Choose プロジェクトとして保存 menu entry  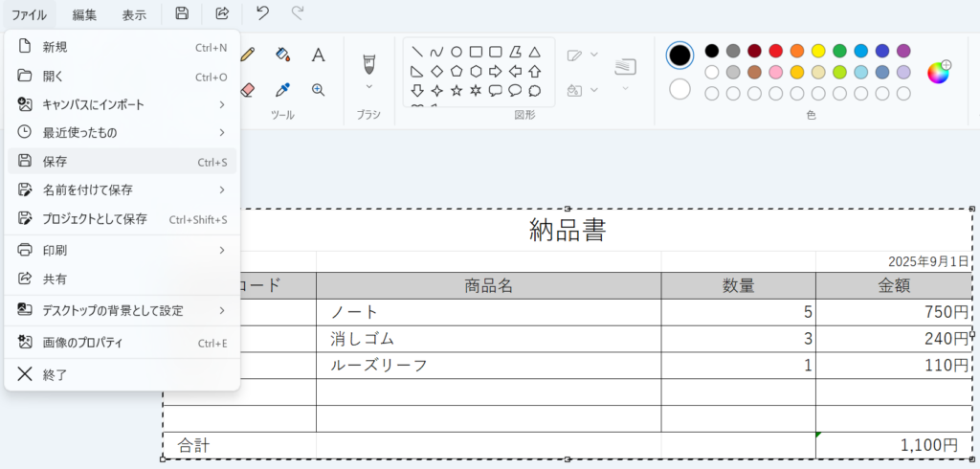point(122,219)
